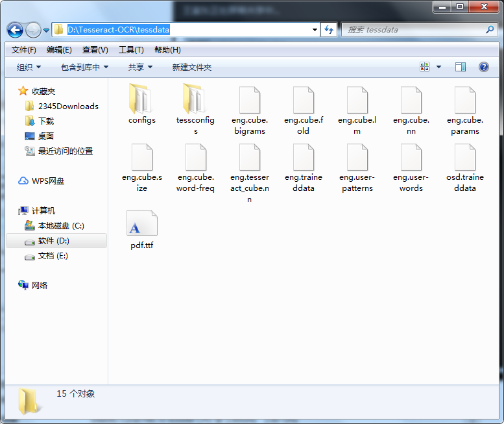504x424 pixels.
Task: Open the more view options arrow
Action: (438, 67)
